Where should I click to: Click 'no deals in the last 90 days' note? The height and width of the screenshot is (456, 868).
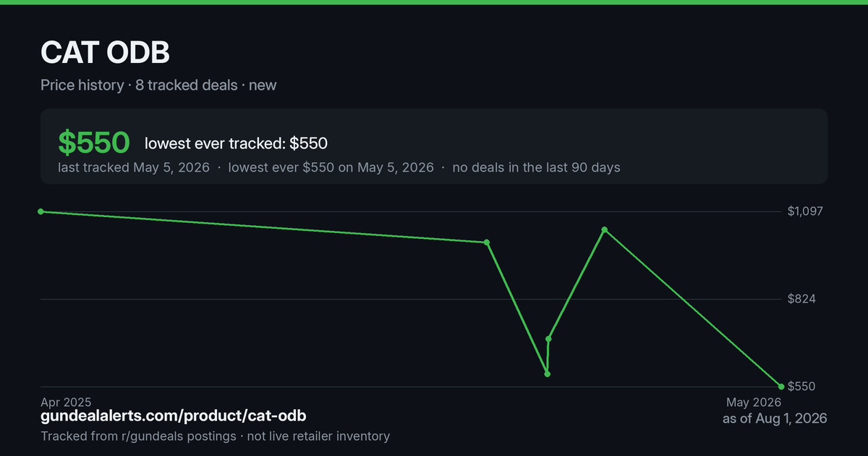[x=536, y=167]
